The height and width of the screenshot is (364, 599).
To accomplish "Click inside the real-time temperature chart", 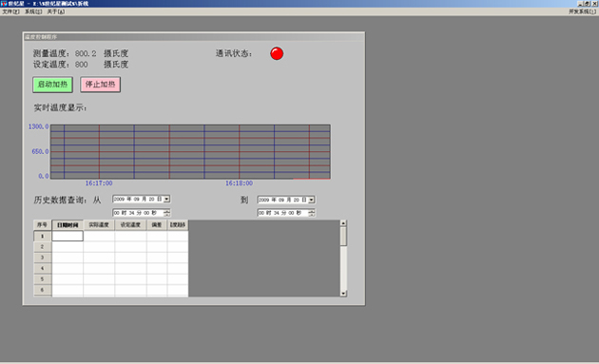I will coord(190,152).
